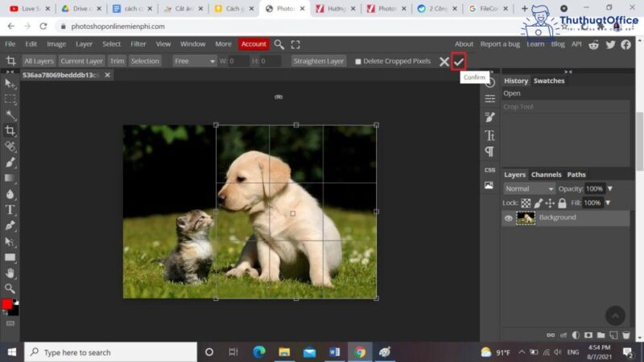644x362 pixels.
Task: Click the crop width W field
Action: click(238, 61)
